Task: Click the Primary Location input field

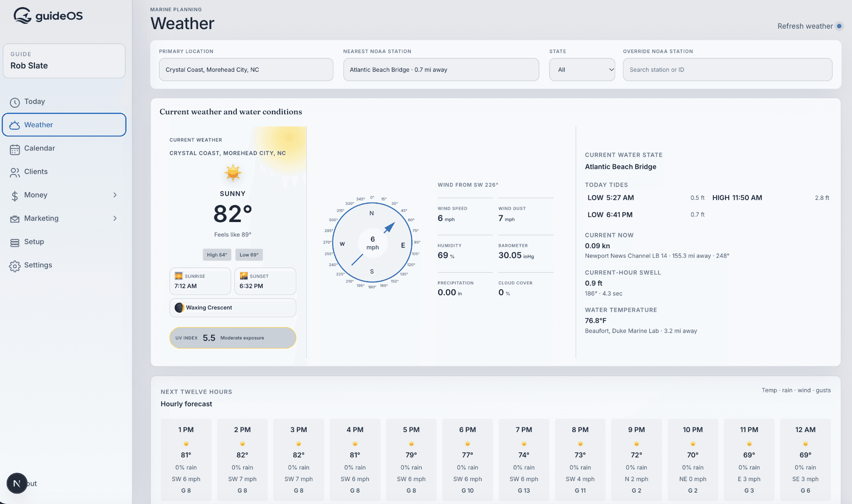Action: 246,69
